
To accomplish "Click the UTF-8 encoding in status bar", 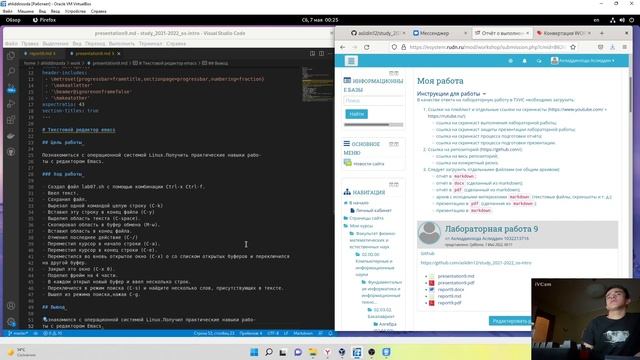I will point(273,333).
